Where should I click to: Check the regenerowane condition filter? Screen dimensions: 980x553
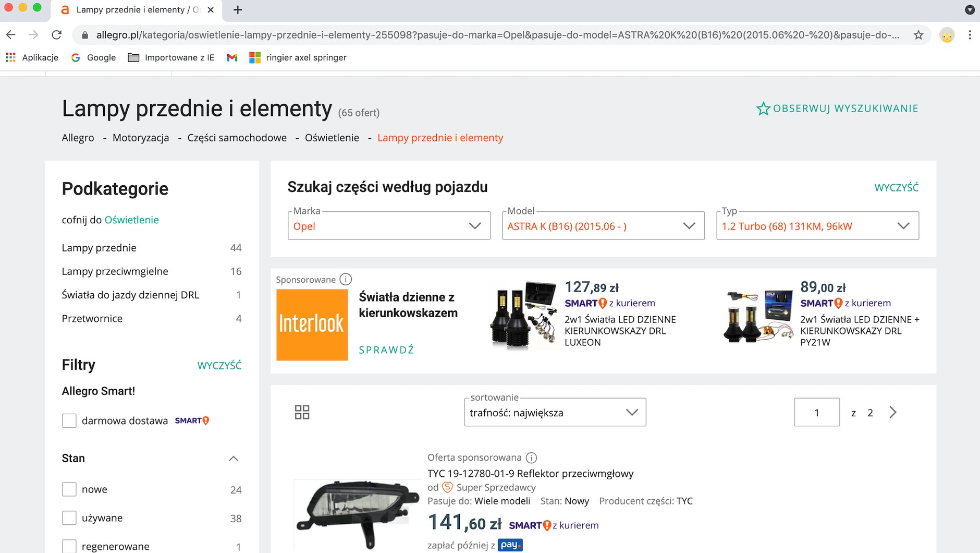pos(69,546)
